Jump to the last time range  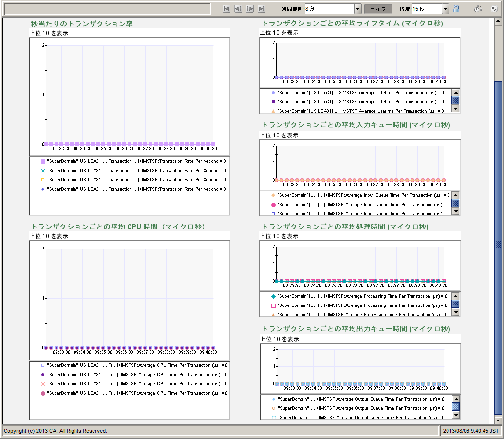coord(261,9)
